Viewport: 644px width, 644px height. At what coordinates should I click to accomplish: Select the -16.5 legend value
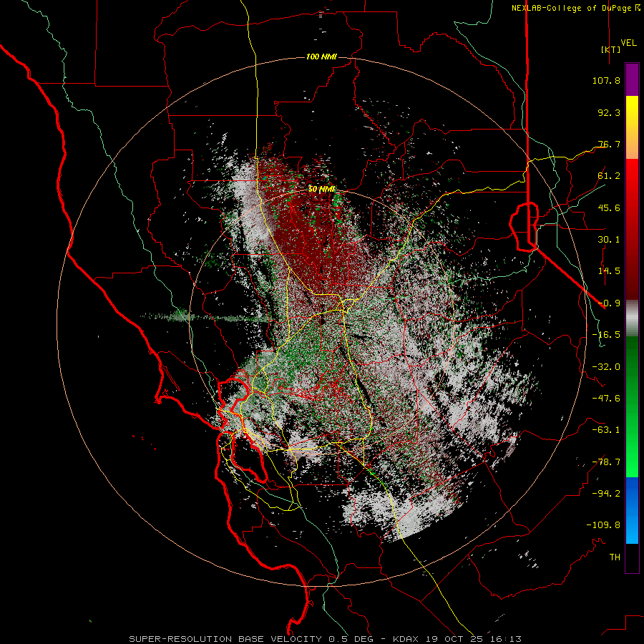pyautogui.click(x=606, y=335)
